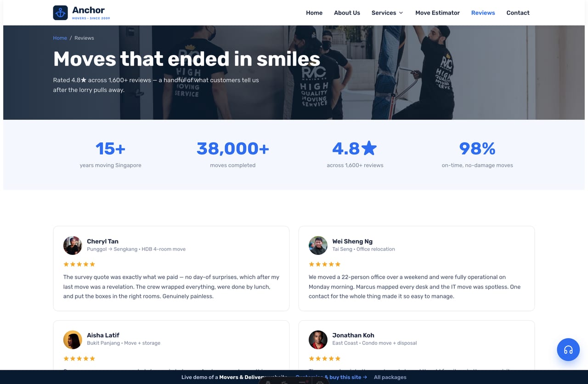The image size is (588, 384).
Task: Open the Move Estimator page
Action: (437, 13)
